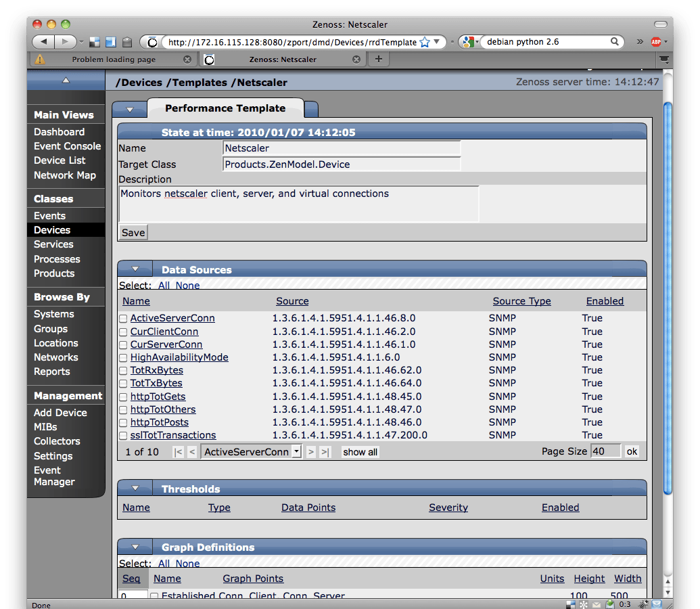Screen dimensions: 700x609
Task: Click the snowflake icon in the status bar
Action: tap(582, 604)
